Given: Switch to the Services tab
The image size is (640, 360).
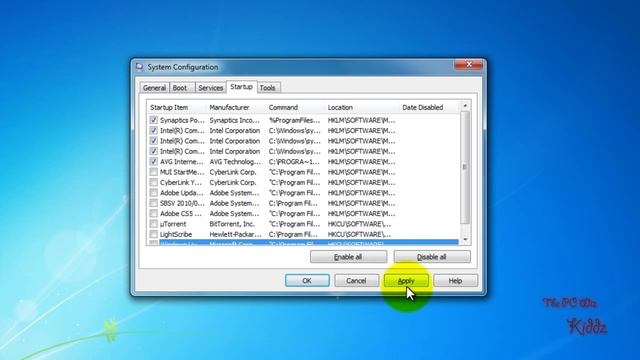Looking at the screenshot, I should 211,88.
